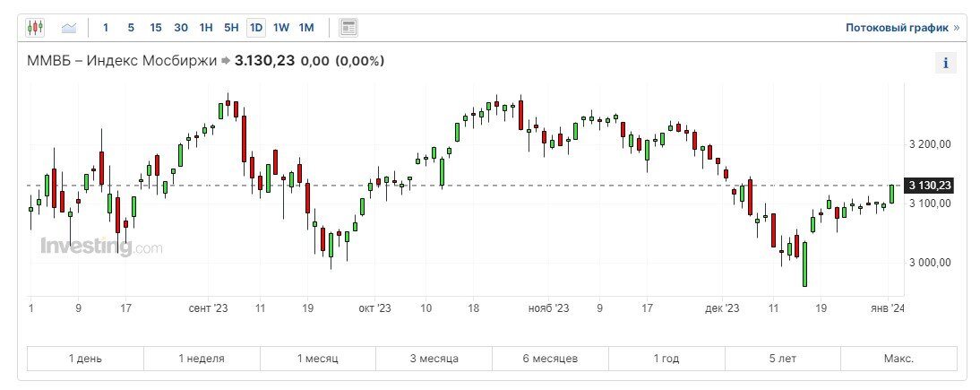Click the 0,00 (0,00%) change value
Image resolution: width=980 pixels, height=390 pixels.
click(342, 61)
